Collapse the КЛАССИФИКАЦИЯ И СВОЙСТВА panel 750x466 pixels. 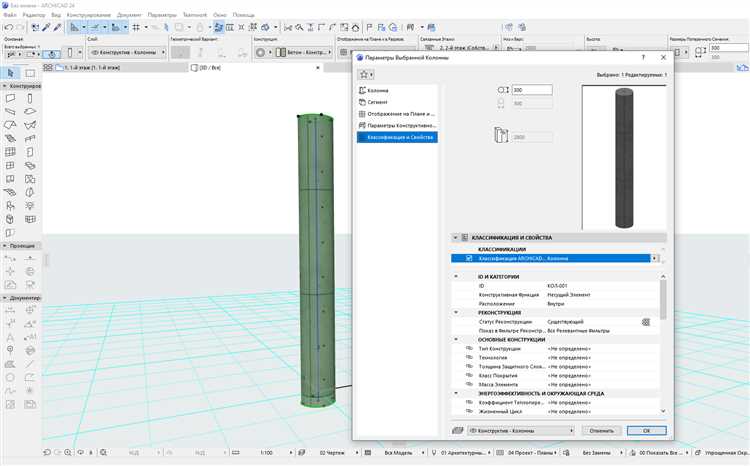[455, 237]
